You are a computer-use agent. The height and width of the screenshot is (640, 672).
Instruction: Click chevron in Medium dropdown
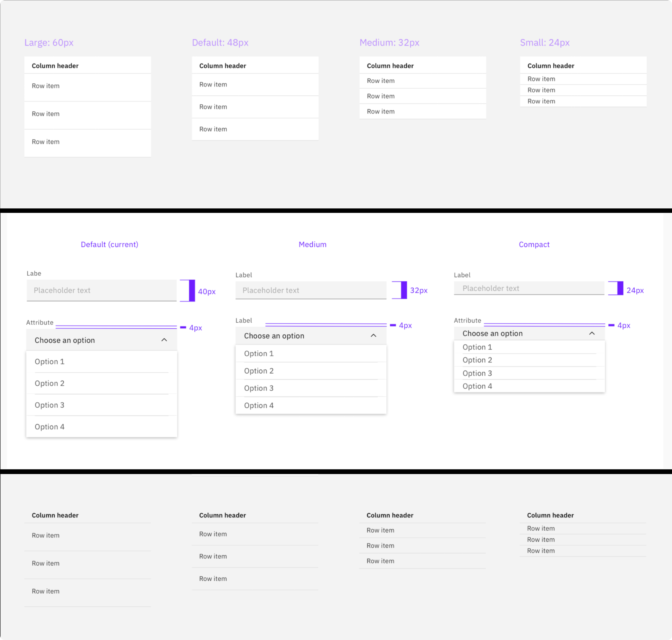click(x=374, y=335)
